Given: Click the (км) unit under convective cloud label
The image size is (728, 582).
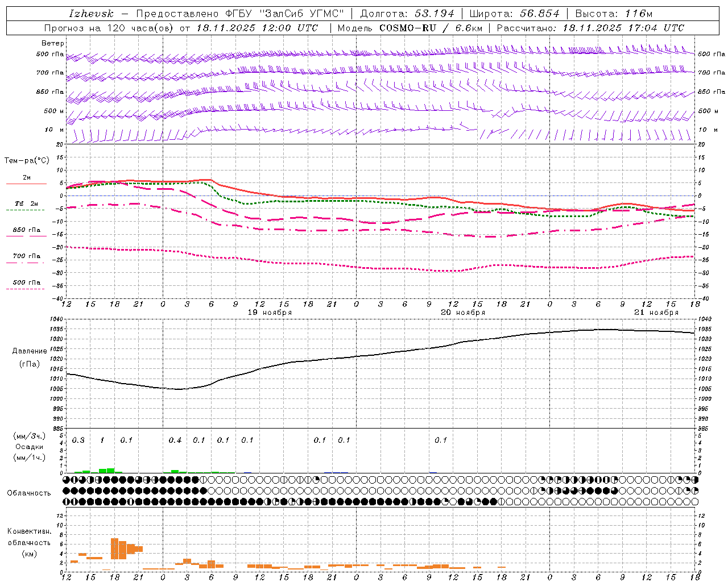Looking at the screenshot, I should [x=29, y=554].
